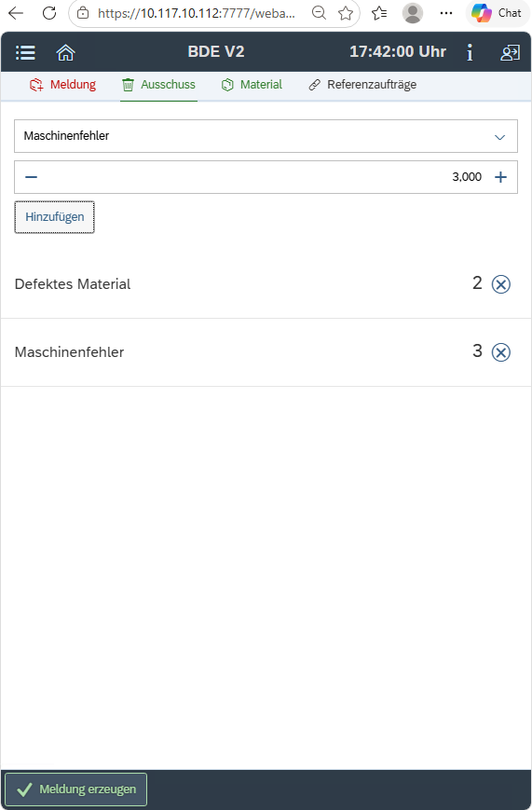Expand dropdown using the chevron arrow
The image size is (532, 810).
click(x=499, y=137)
